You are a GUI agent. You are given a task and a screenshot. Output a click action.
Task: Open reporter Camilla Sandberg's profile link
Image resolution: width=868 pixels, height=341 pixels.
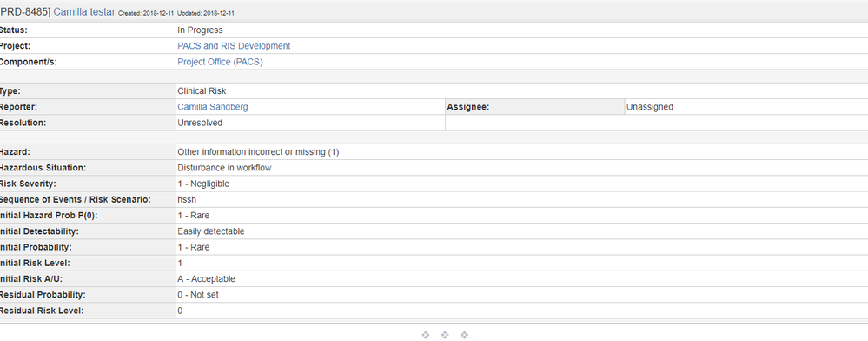pyautogui.click(x=213, y=107)
